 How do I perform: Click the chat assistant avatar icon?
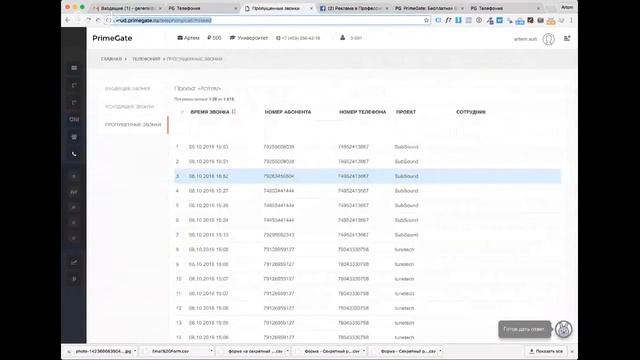click(563, 329)
